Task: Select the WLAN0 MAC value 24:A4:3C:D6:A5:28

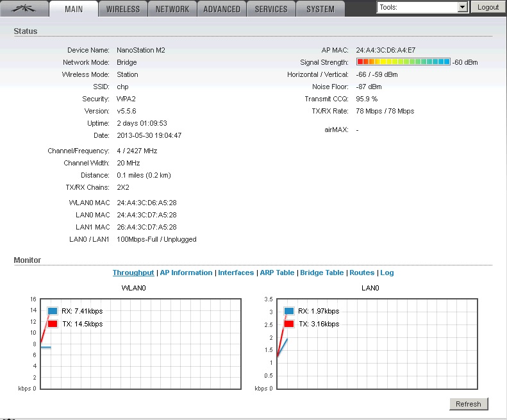Action: click(147, 203)
